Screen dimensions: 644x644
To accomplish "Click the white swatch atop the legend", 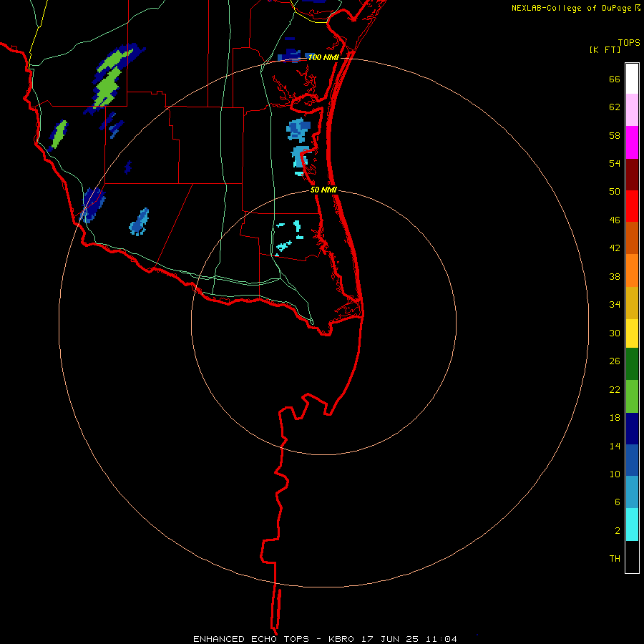I will point(632,79).
